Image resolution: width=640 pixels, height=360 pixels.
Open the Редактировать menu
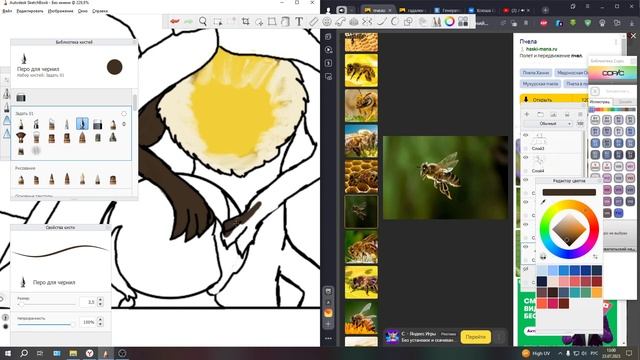coord(30,11)
